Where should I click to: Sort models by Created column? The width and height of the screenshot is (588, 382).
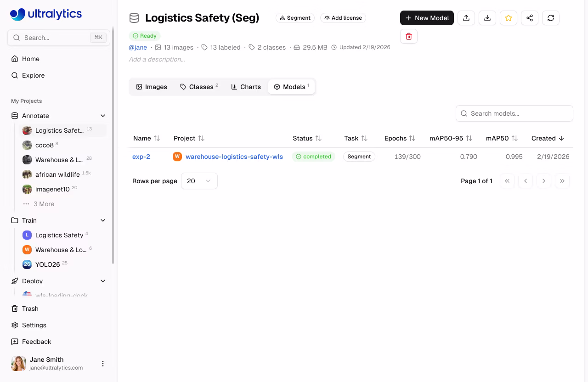[548, 138]
